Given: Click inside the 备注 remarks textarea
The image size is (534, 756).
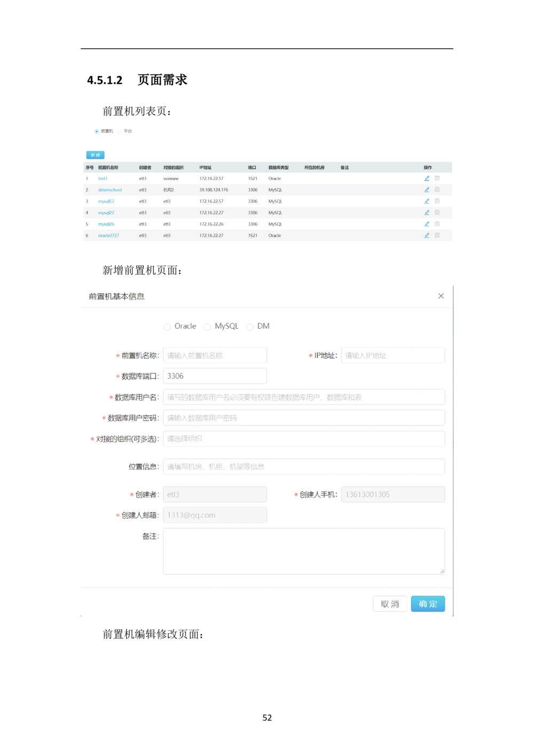Looking at the screenshot, I should coord(303,550).
